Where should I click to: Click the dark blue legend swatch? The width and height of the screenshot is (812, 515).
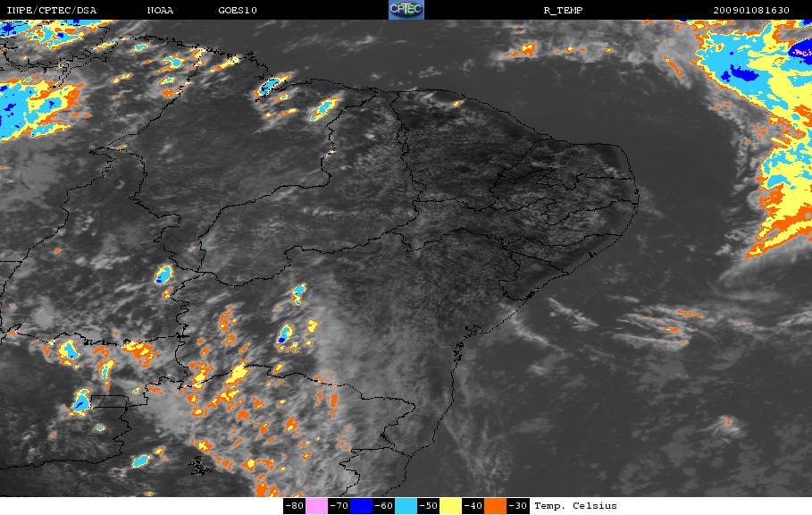tap(362, 506)
